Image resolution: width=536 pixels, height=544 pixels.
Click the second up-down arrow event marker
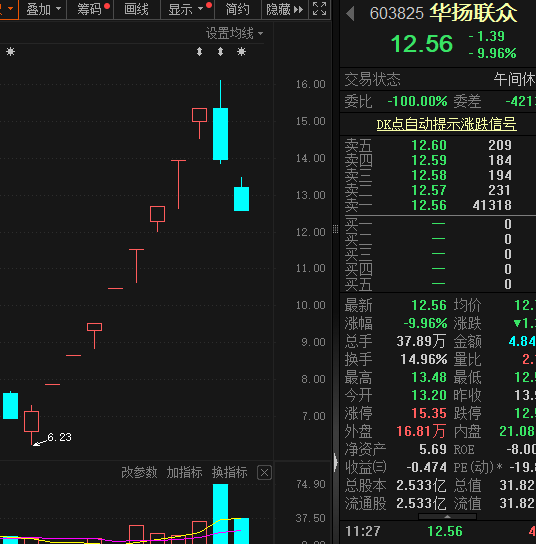click(220, 52)
